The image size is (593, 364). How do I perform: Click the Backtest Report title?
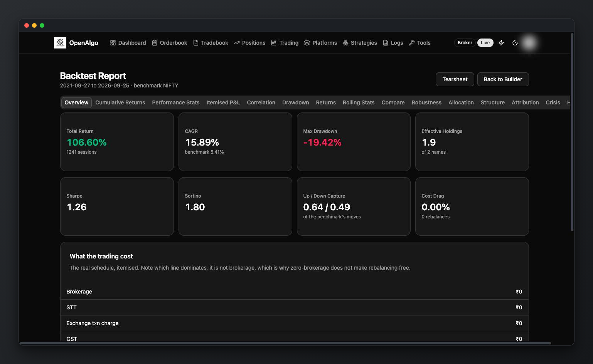(x=93, y=76)
